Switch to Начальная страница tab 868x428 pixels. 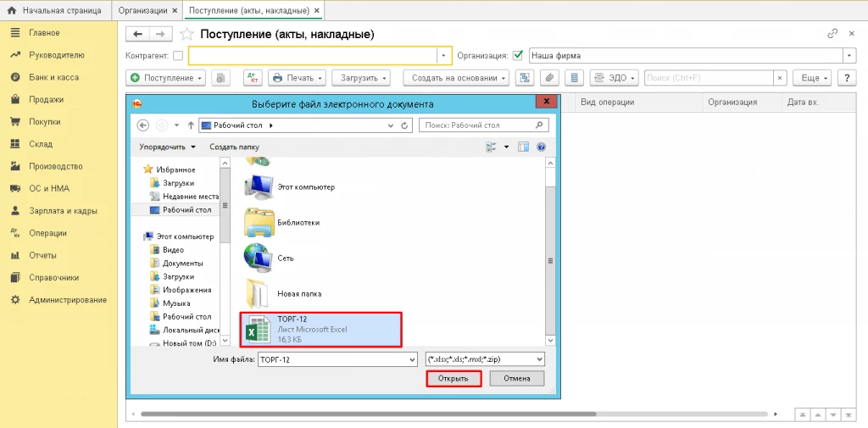tap(54, 10)
